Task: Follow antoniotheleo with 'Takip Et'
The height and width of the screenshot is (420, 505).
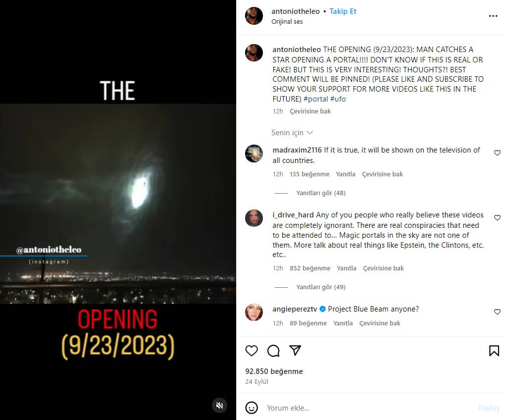Action: pyautogui.click(x=343, y=11)
